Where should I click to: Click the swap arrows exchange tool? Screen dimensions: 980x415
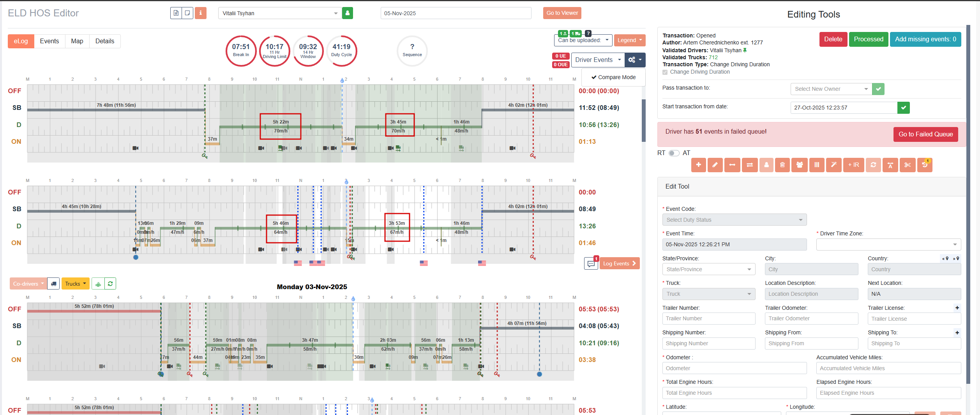[750, 165]
